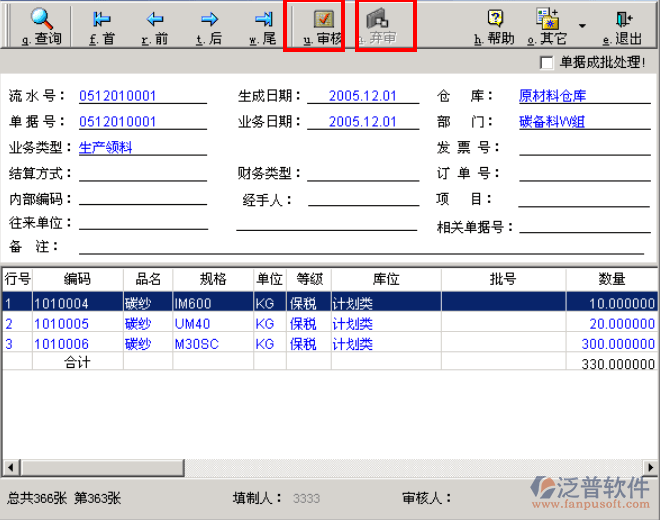
Task: Click the 审核 (audit) toolbar icon
Action: pyautogui.click(x=322, y=20)
